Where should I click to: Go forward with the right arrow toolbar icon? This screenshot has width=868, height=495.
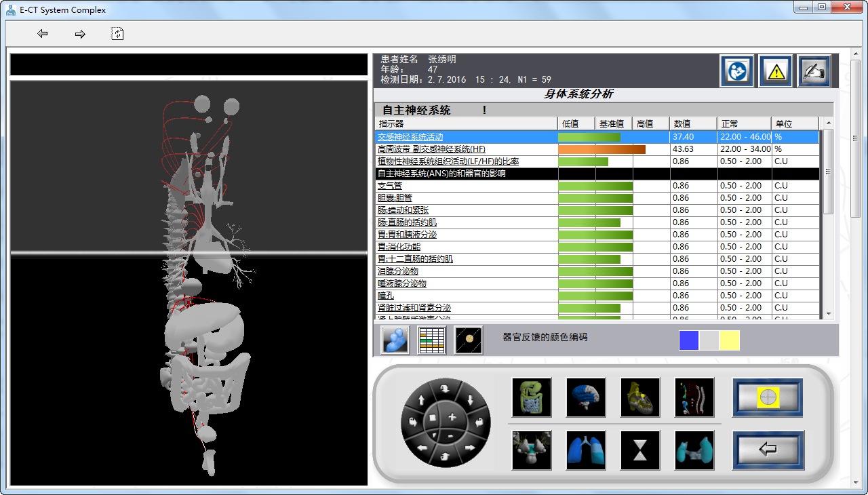(x=80, y=33)
